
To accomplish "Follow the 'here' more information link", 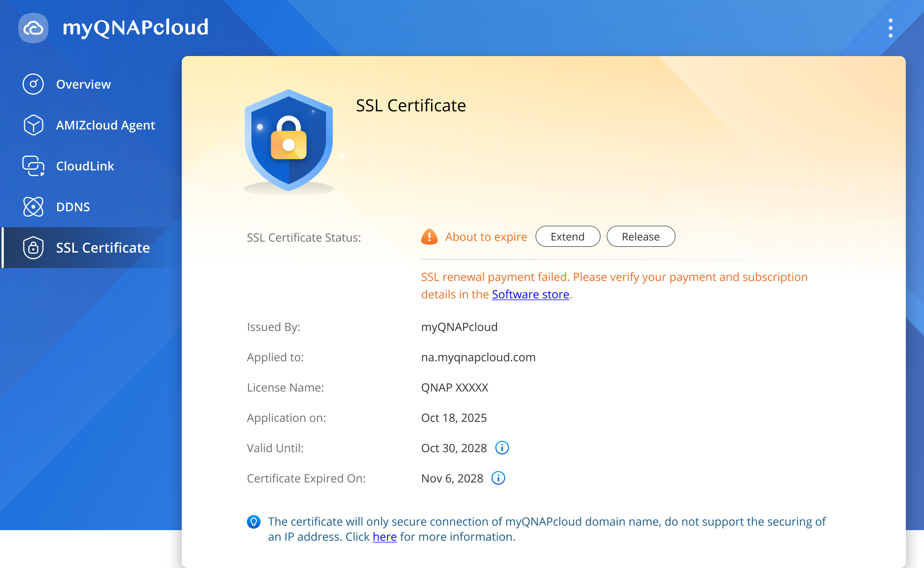I will 384,537.
